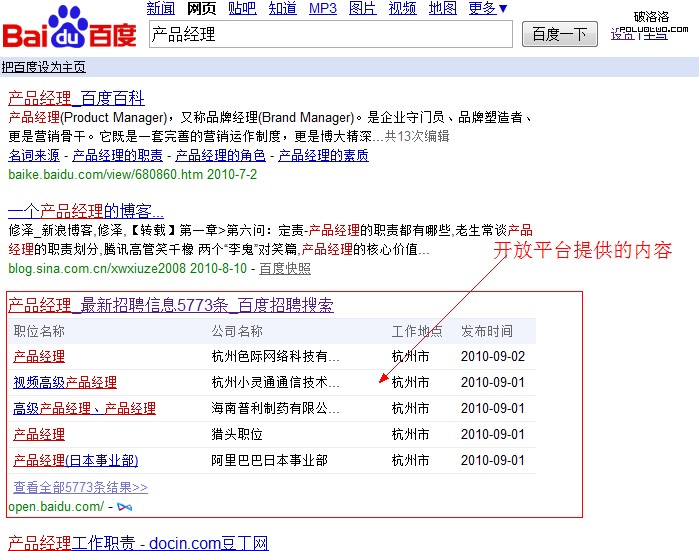Click the bow-tie icon beside open.baidu.com
This screenshot has height=551, width=699.
click(x=124, y=507)
